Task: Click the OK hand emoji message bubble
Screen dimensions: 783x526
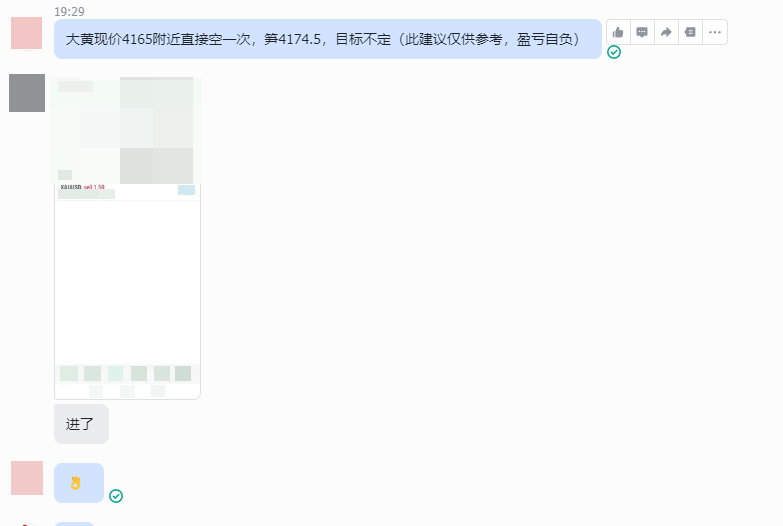Action: pos(79,483)
